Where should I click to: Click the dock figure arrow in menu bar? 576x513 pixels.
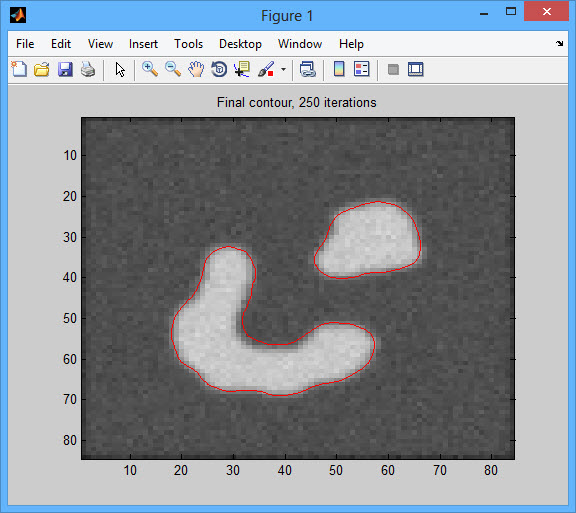pos(559,43)
